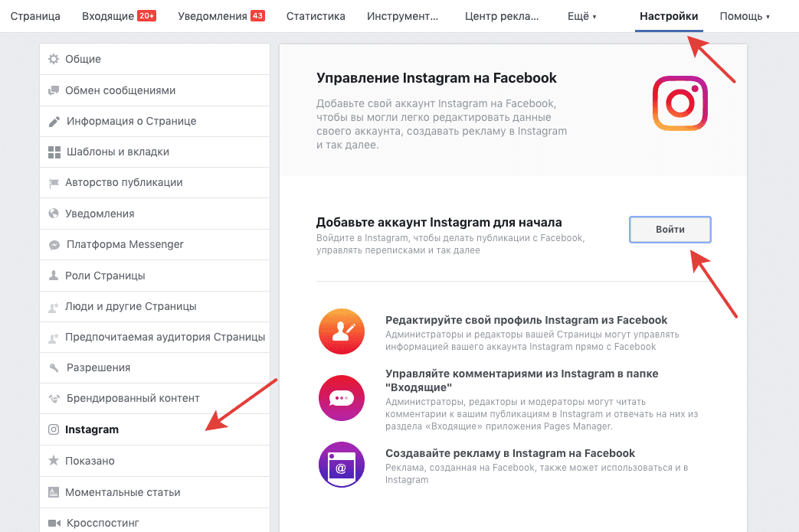Click the pencil icon for Информация о Странице
Image resolution: width=799 pixels, height=532 pixels.
[x=54, y=121]
